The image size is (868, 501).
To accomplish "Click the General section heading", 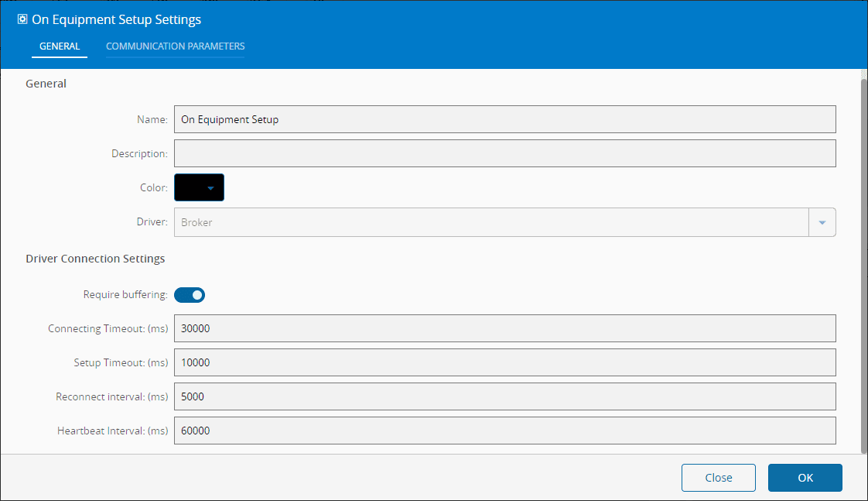I will tap(46, 84).
